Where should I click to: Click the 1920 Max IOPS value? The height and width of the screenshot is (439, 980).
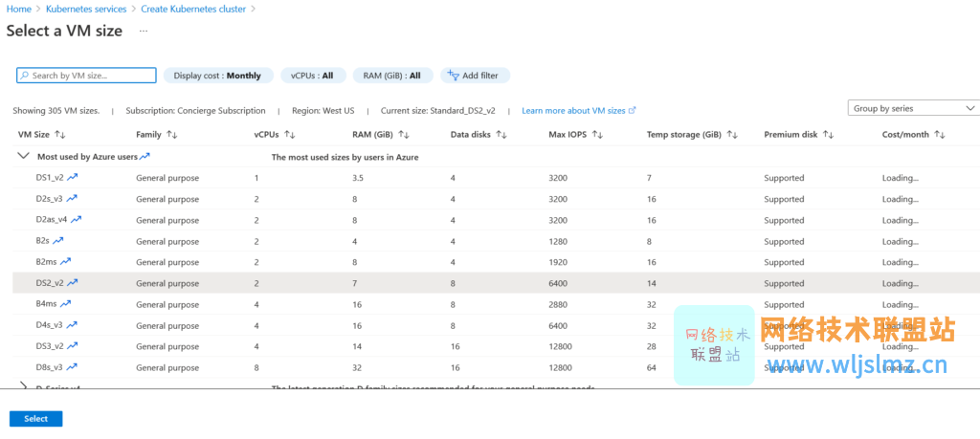coord(558,262)
